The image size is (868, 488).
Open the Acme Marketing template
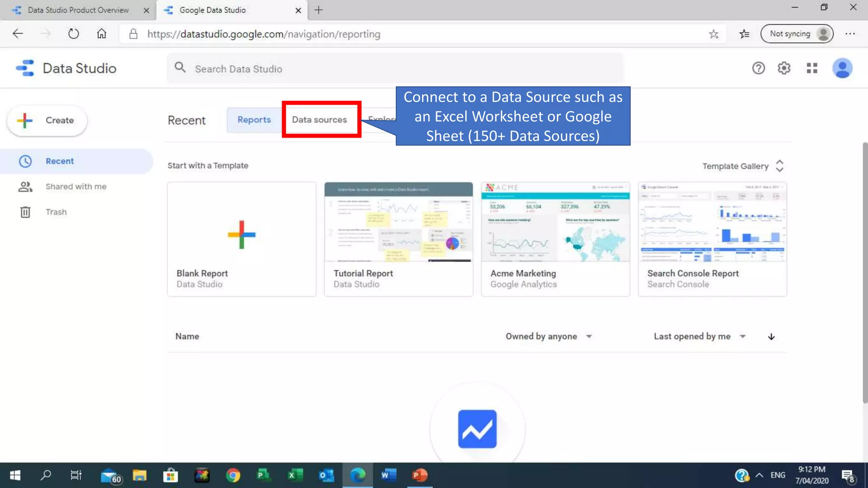click(555, 239)
